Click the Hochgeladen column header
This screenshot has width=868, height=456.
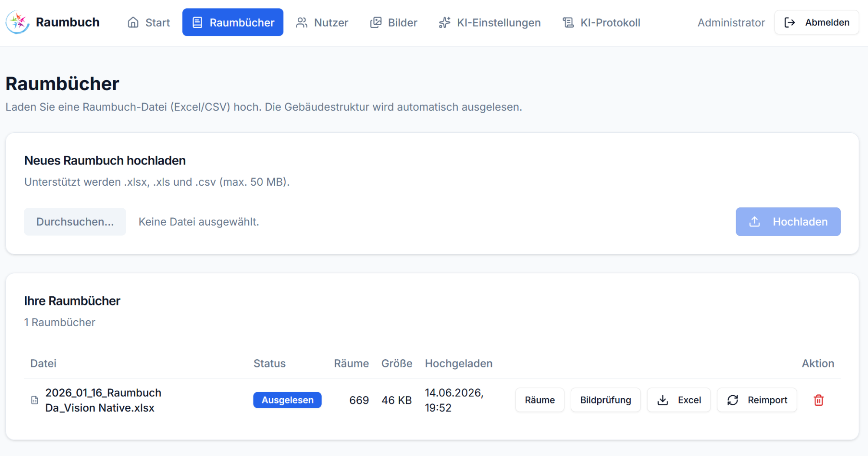click(459, 363)
